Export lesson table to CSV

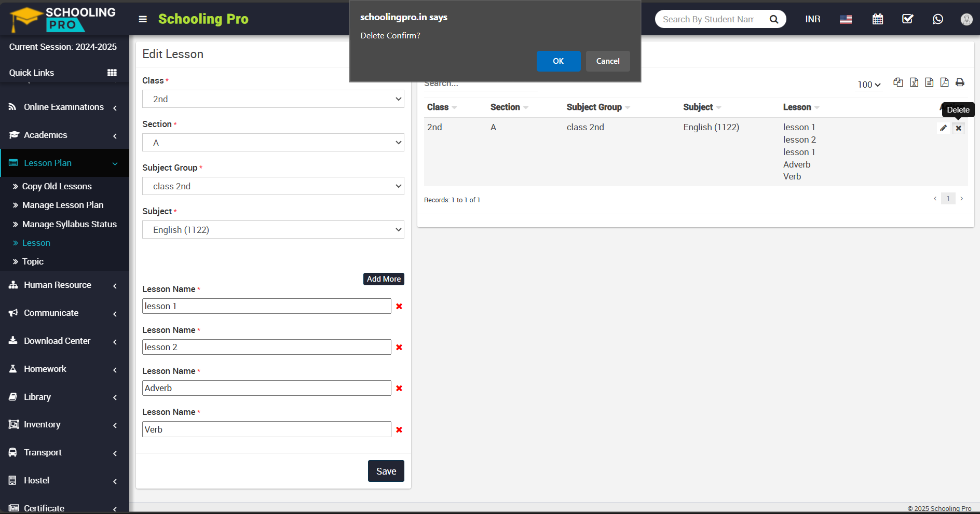coord(929,82)
